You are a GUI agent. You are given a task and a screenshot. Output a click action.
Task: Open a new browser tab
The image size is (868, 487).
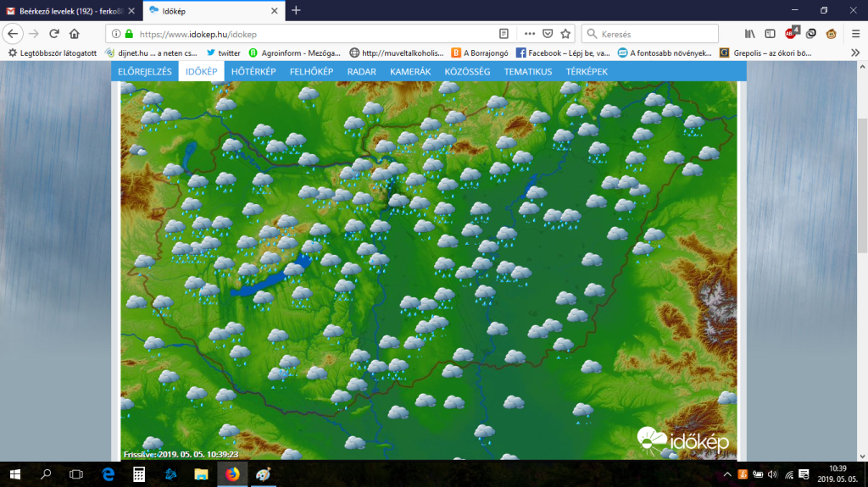[296, 10]
